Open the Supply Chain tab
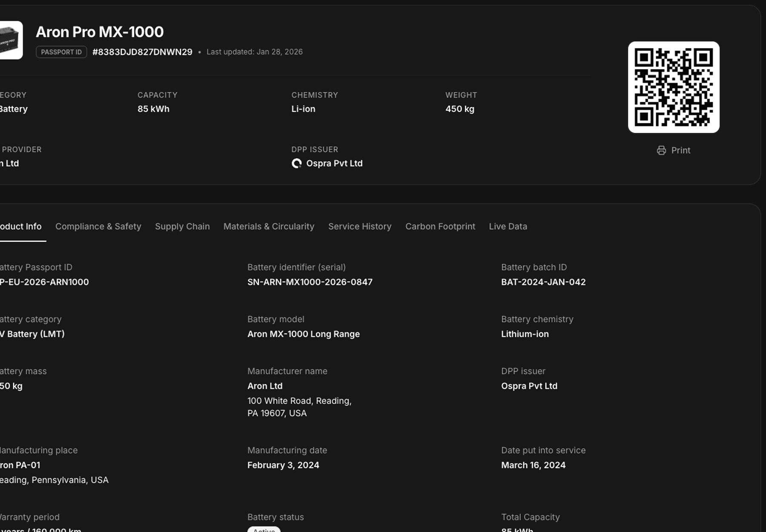The image size is (766, 532). tap(182, 226)
